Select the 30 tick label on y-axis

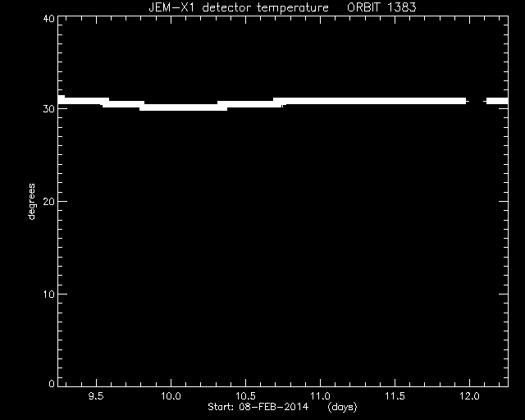pos(48,109)
